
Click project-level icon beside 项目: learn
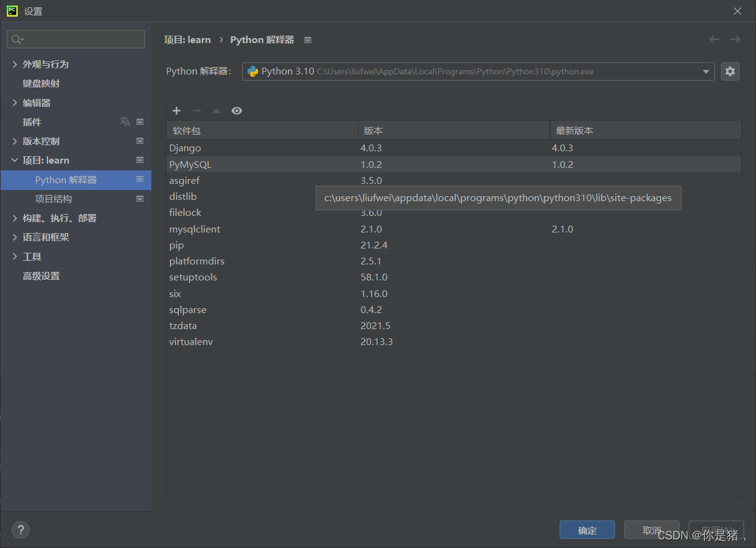140,160
